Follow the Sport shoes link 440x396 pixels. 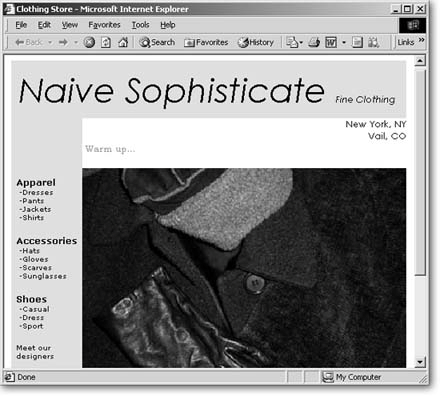[31, 326]
